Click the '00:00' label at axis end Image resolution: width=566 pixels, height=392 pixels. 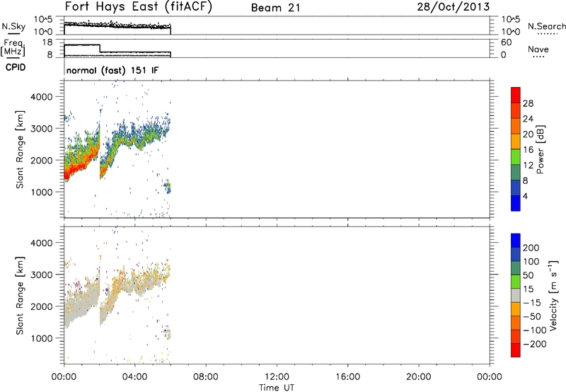pyautogui.click(x=489, y=377)
